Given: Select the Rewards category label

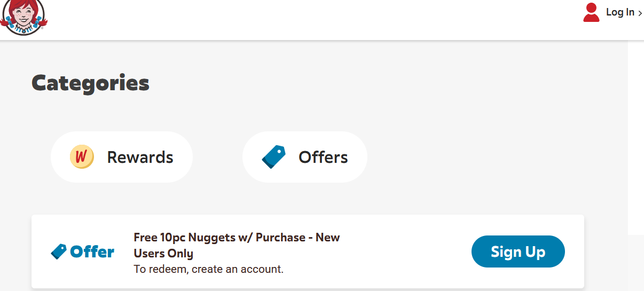Looking at the screenshot, I should (140, 157).
